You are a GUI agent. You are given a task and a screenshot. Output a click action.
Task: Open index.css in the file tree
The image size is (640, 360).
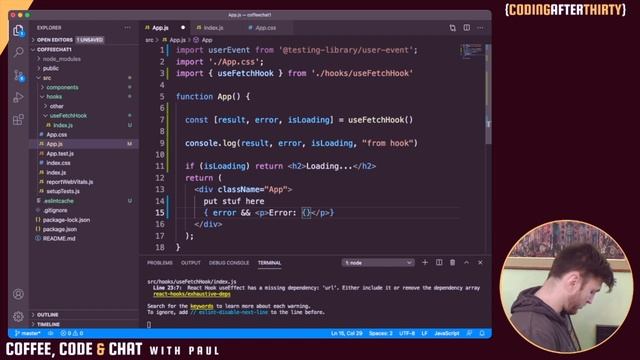[x=58, y=163]
